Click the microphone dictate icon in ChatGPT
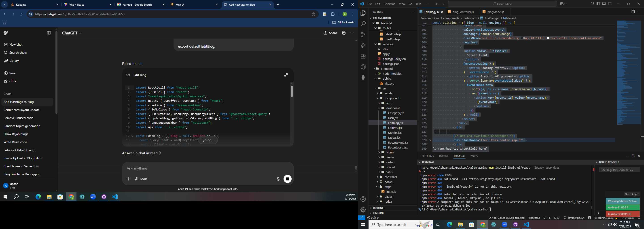Image resolution: width=644 pixels, height=229 pixels. tap(278, 179)
